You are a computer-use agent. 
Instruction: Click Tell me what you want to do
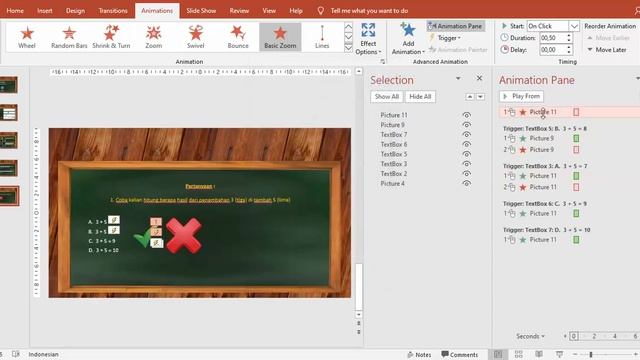(369, 11)
